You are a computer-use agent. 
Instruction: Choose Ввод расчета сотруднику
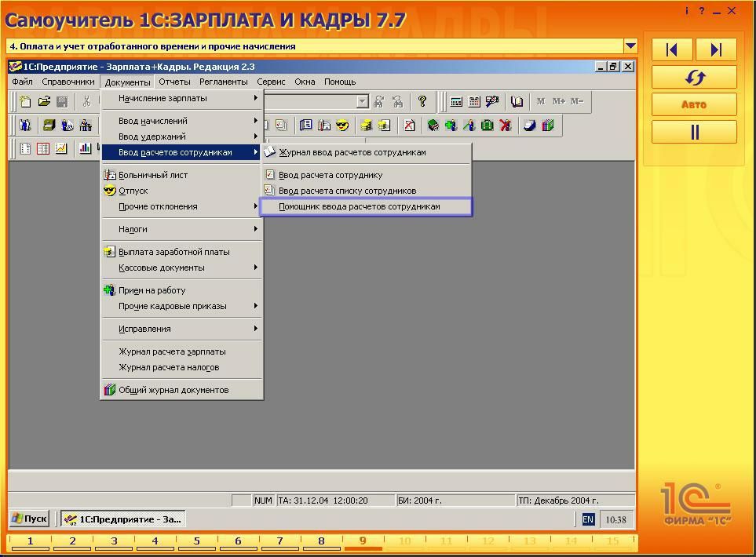(366, 175)
